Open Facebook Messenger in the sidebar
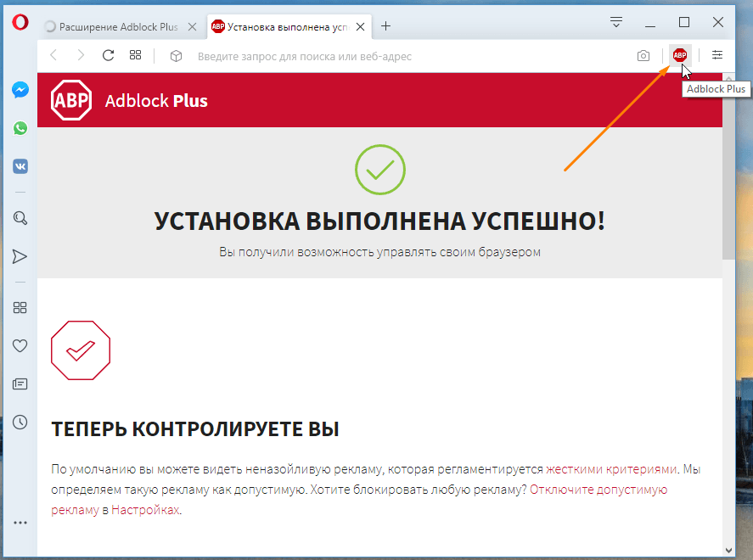The image size is (753, 560). tap(20, 89)
